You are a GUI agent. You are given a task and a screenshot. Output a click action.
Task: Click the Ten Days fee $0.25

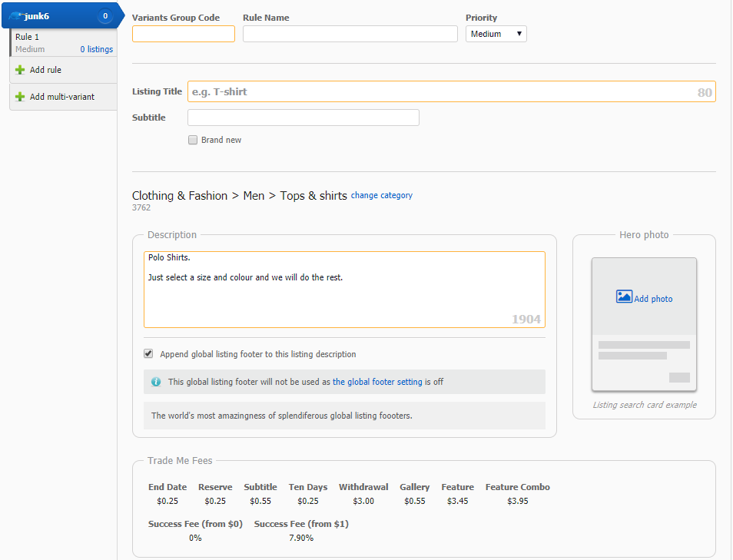(307, 501)
